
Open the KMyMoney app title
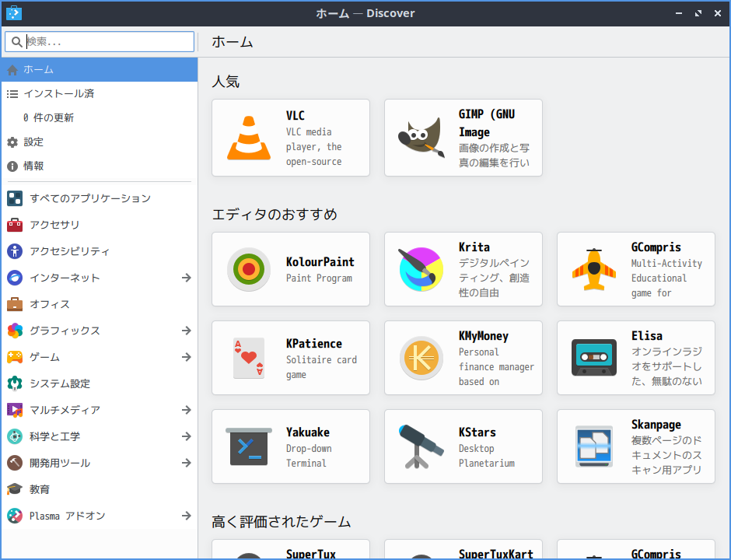484,336
